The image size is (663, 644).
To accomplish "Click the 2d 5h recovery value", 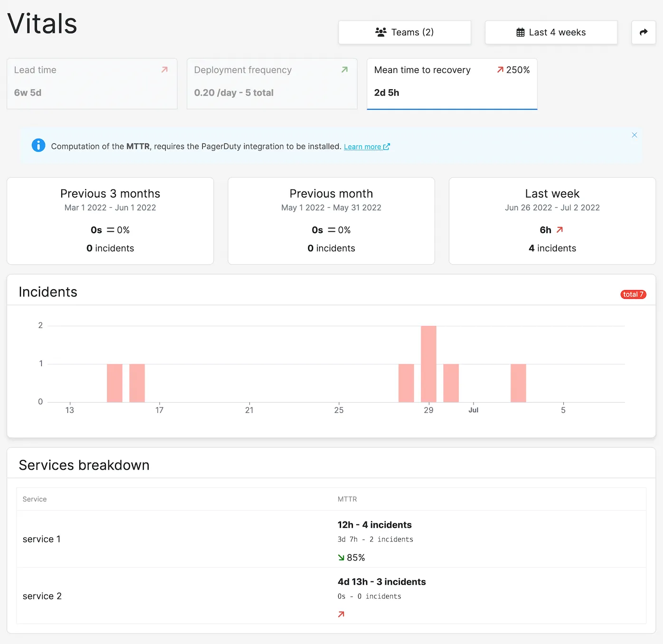I will [x=387, y=93].
